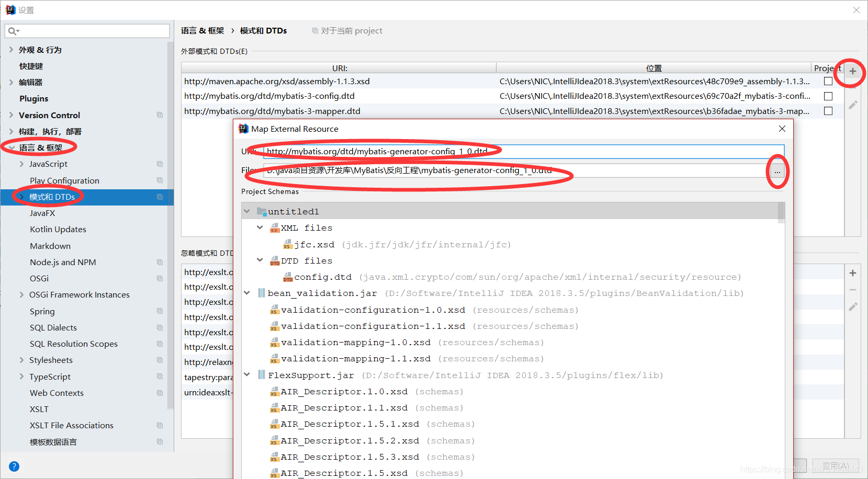Click Project Schemas tree scrollbar
The width and height of the screenshot is (868, 479).
[781, 213]
